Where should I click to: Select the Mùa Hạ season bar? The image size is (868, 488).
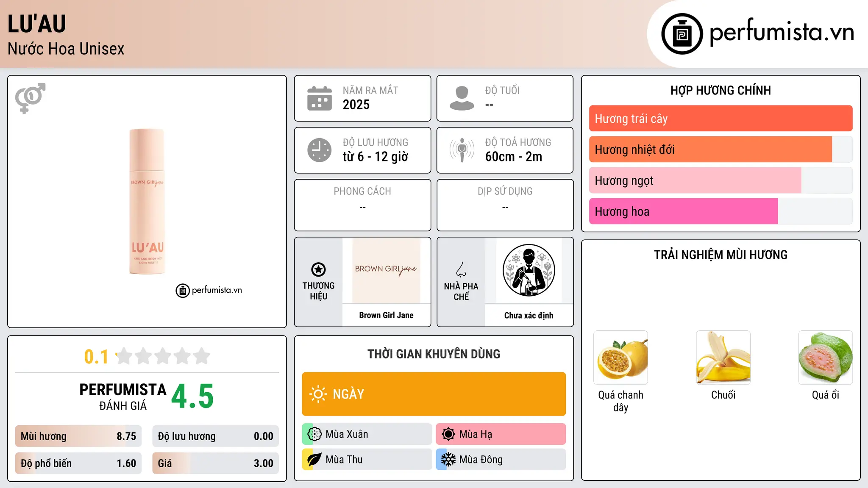click(501, 434)
